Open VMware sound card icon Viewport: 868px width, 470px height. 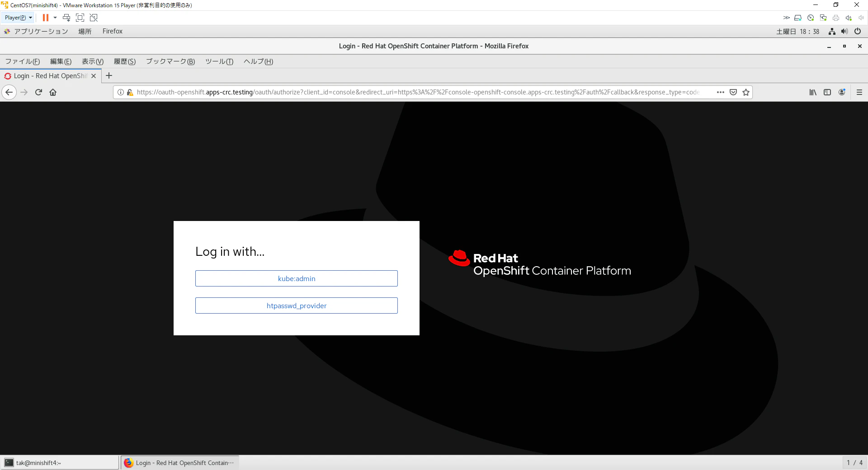click(x=849, y=18)
